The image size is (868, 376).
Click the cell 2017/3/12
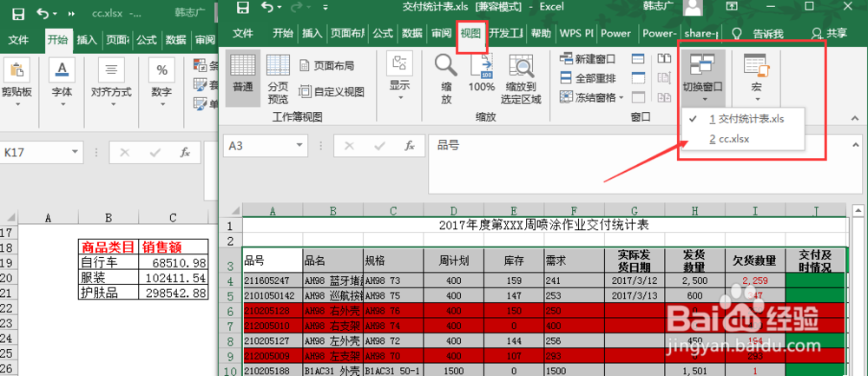(x=635, y=280)
